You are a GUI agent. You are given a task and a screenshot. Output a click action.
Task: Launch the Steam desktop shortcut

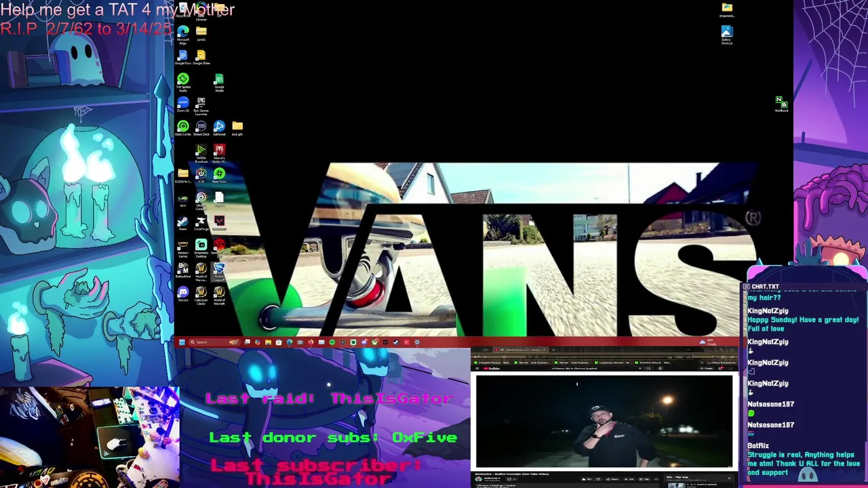[183, 224]
